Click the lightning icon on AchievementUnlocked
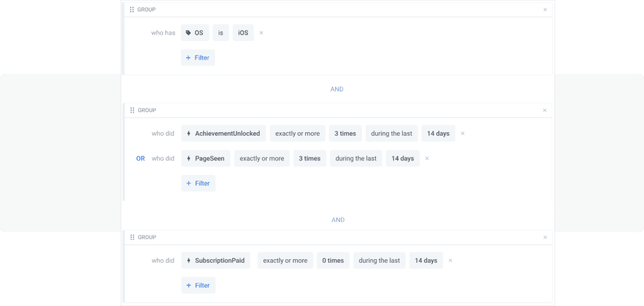Screen dimensions: 644x306 [x=189, y=133]
